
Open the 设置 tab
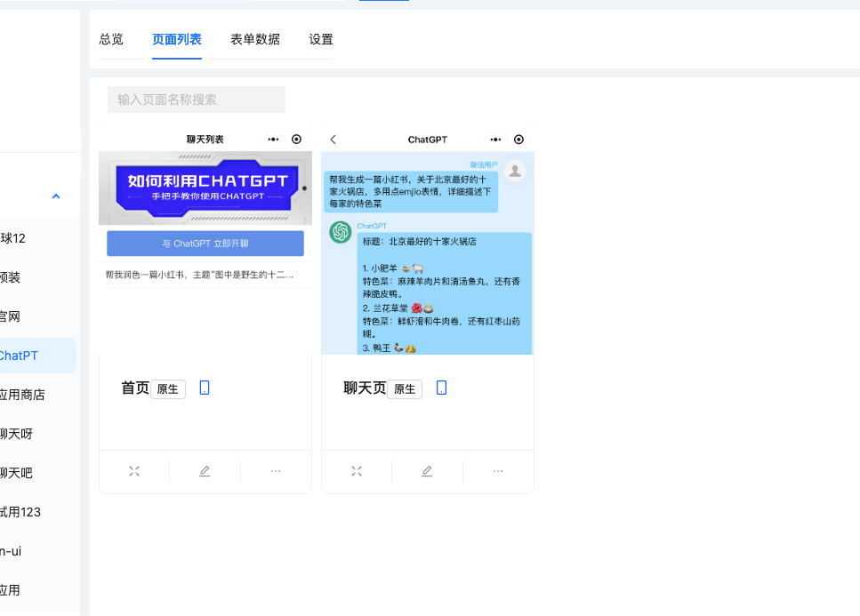pyautogui.click(x=321, y=39)
